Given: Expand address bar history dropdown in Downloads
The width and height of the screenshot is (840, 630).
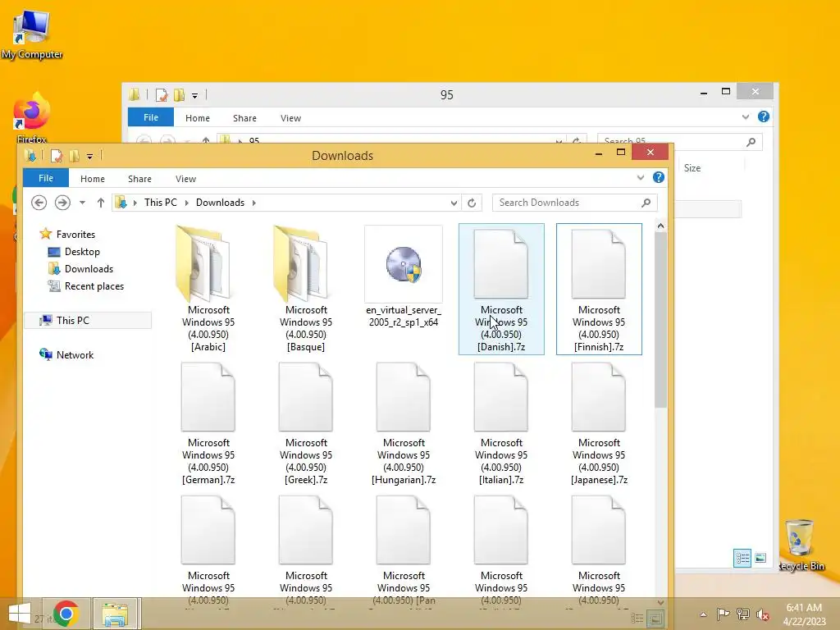Looking at the screenshot, I should pos(454,203).
